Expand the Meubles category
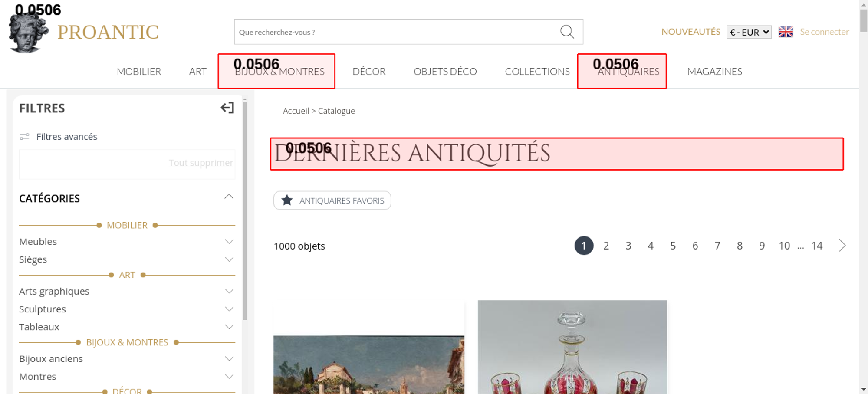868x394 pixels. point(229,242)
